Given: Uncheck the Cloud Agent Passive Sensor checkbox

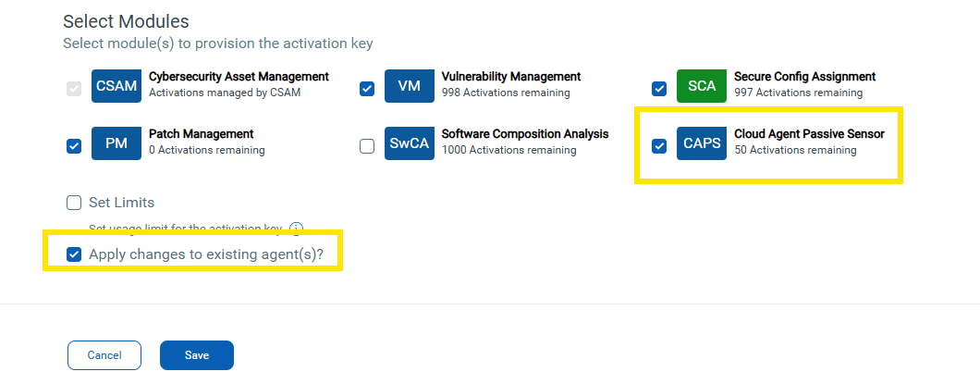Looking at the screenshot, I should tap(659, 146).
